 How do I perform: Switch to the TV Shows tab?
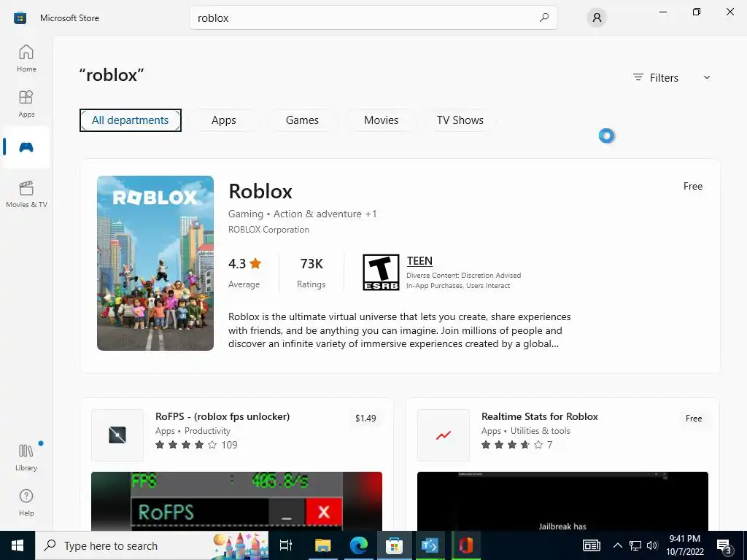pos(460,120)
